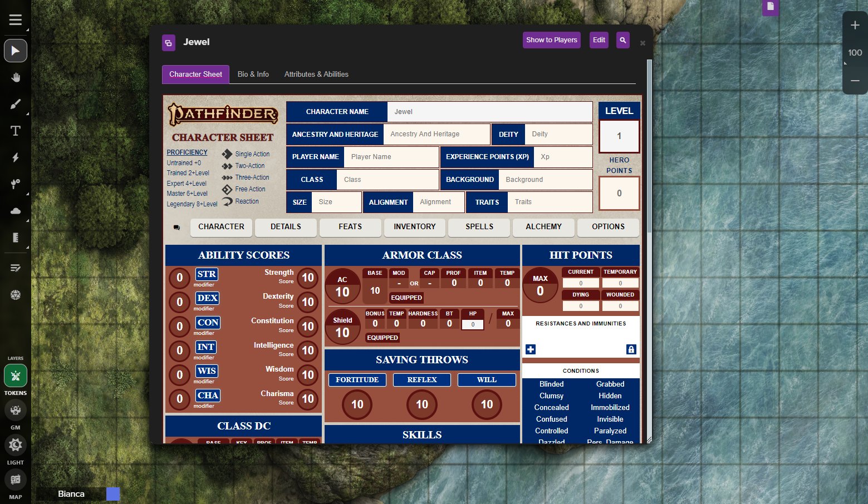The width and height of the screenshot is (868, 504).
Task: Roll the REFLEX saving throw
Action: click(x=422, y=380)
